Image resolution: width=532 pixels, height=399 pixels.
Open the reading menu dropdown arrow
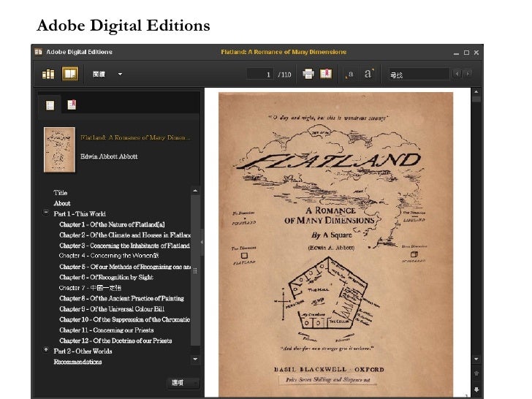coord(120,74)
